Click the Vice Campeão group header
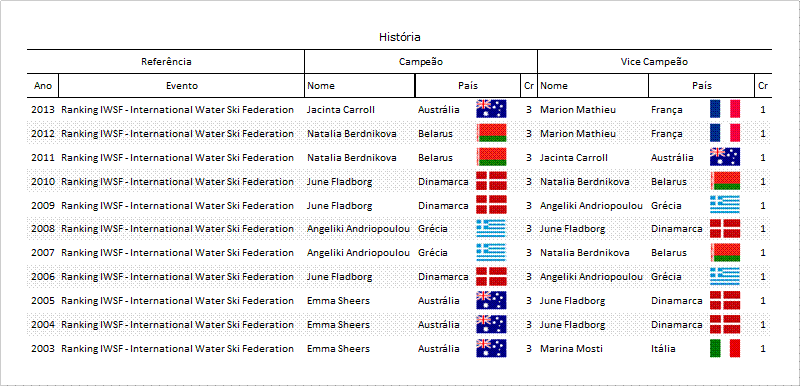Image resolution: width=800 pixels, height=387 pixels. [654, 62]
